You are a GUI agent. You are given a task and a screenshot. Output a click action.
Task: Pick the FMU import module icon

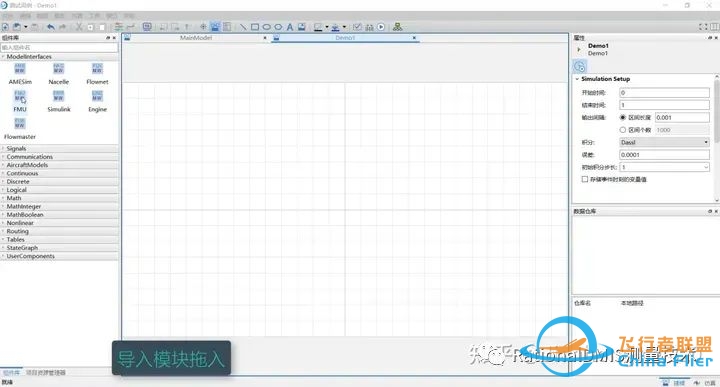tap(20, 96)
